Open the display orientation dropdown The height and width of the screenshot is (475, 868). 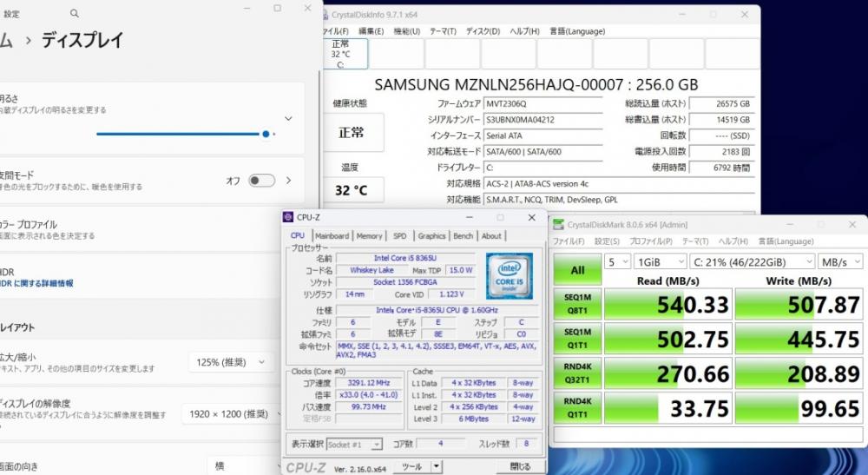tap(244, 466)
